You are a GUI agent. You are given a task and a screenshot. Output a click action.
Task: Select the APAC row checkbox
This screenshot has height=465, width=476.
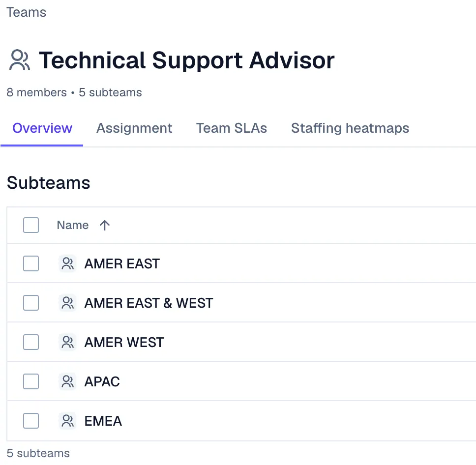pos(31,381)
